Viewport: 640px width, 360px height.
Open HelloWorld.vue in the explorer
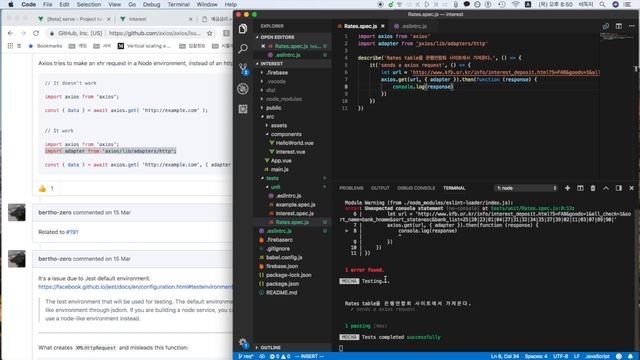click(294, 143)
